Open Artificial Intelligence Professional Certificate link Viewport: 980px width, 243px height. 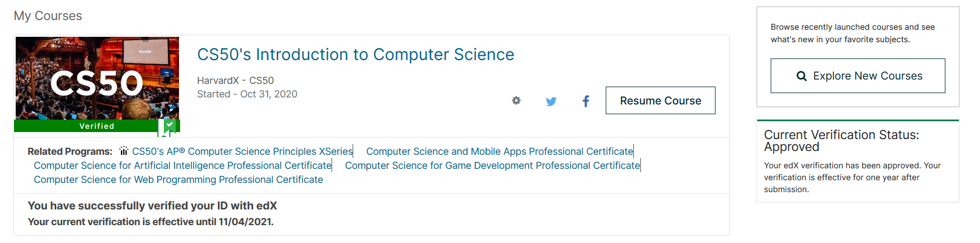point(182,166)
